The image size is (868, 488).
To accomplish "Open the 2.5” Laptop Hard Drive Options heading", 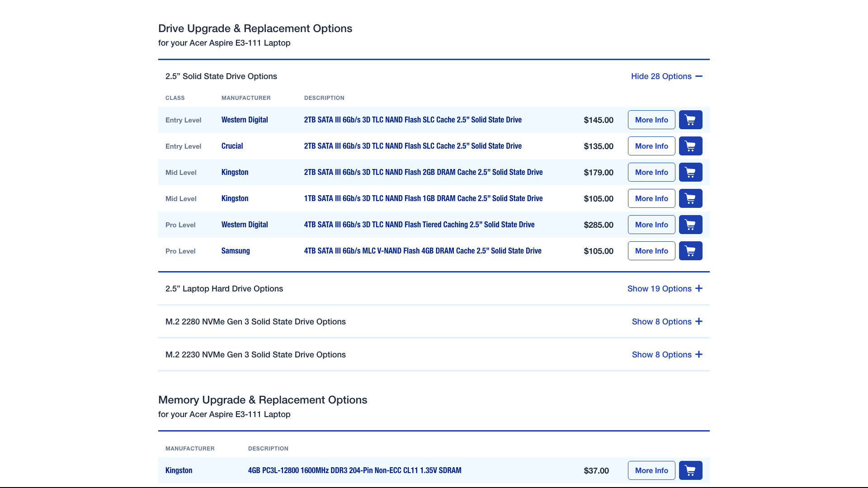I will [x=224, y=289].
